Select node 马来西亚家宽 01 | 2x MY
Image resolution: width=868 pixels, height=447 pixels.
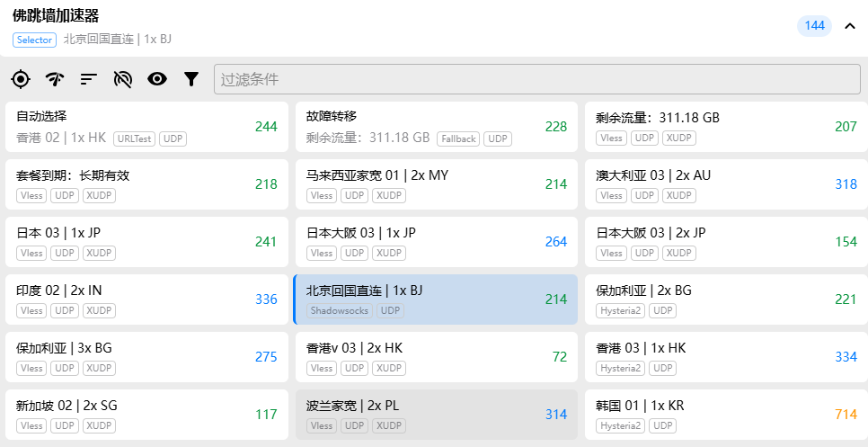(x=436, y=184)
